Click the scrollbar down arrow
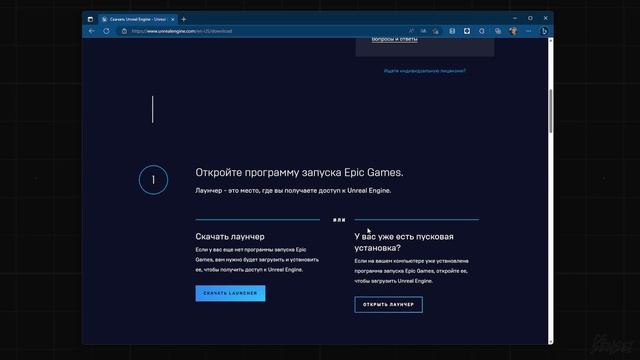This screenshot has width=640, height=360. pyautogui.click(x=551, y=342)
